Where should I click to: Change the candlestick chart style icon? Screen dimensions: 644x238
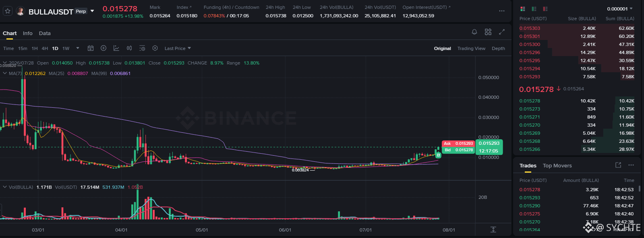tap(129, 48)
